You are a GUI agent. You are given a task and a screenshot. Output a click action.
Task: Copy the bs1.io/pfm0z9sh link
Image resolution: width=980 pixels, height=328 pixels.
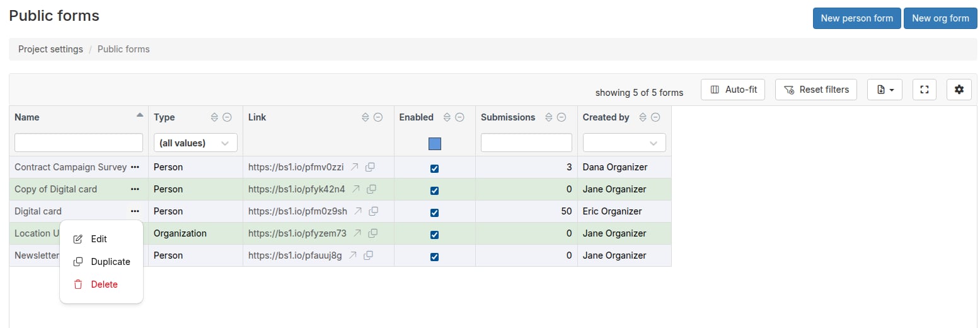(374, 211)
